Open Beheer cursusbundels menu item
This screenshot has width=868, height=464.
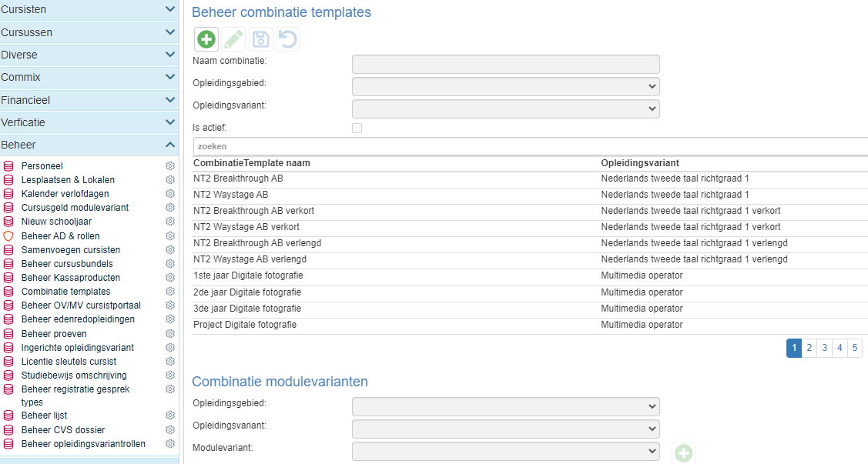click(x=67, y=264)
